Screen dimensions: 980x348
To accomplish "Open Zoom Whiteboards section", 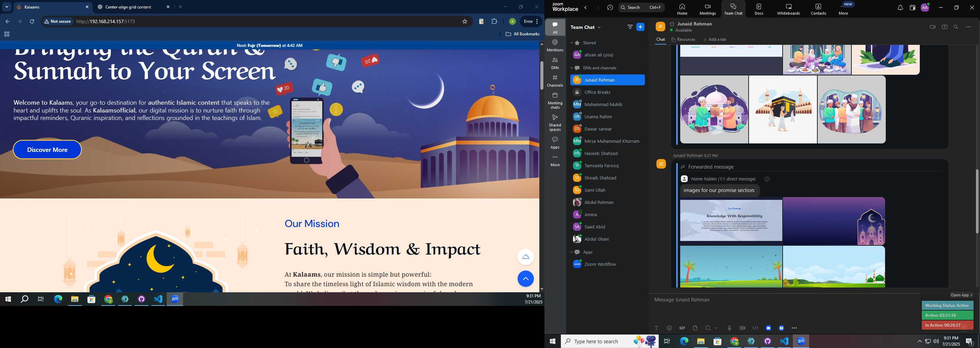I will 789,10.
